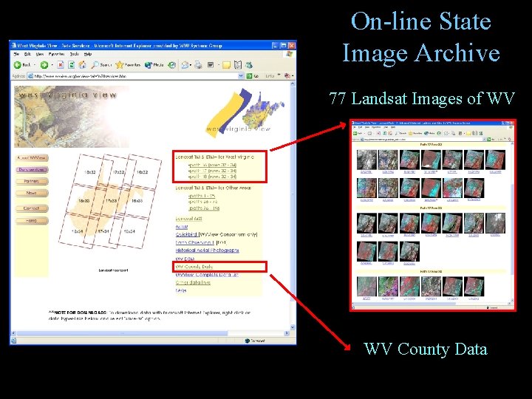Open the WVView Complete Data List link
The width and height of the screenshot is (532, 399).
(207, 274)
